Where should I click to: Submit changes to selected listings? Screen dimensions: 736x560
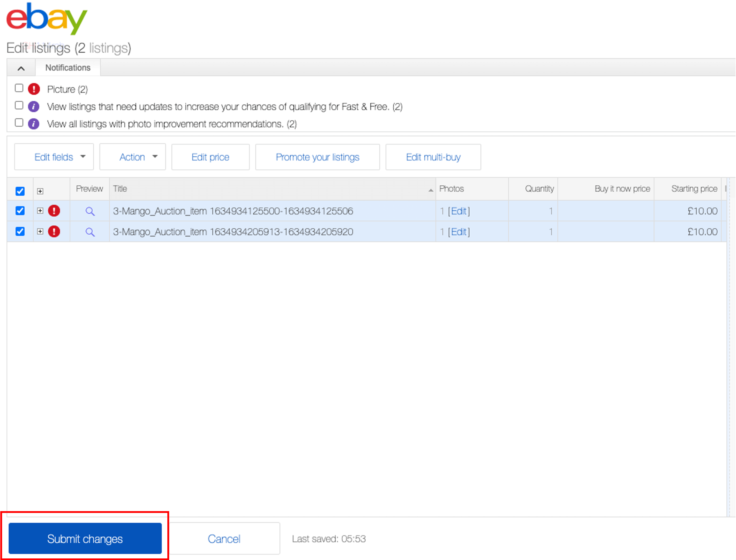coord(85,539)
